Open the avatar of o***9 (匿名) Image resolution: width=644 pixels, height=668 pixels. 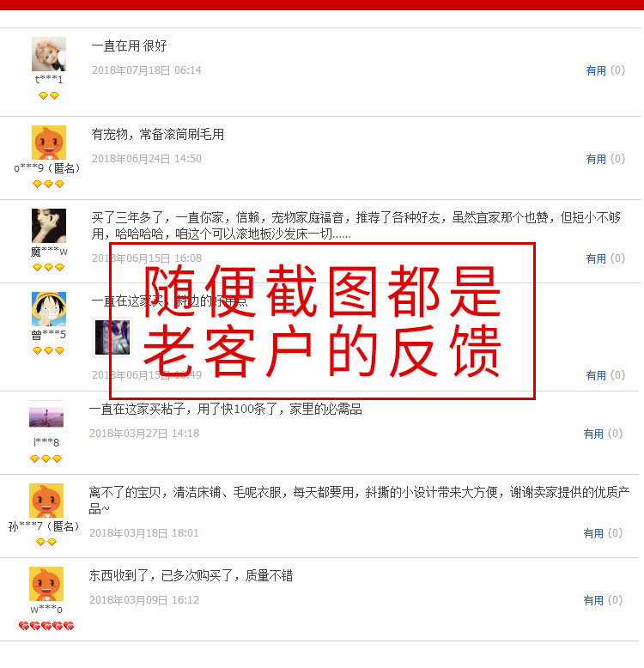[49, 143]
